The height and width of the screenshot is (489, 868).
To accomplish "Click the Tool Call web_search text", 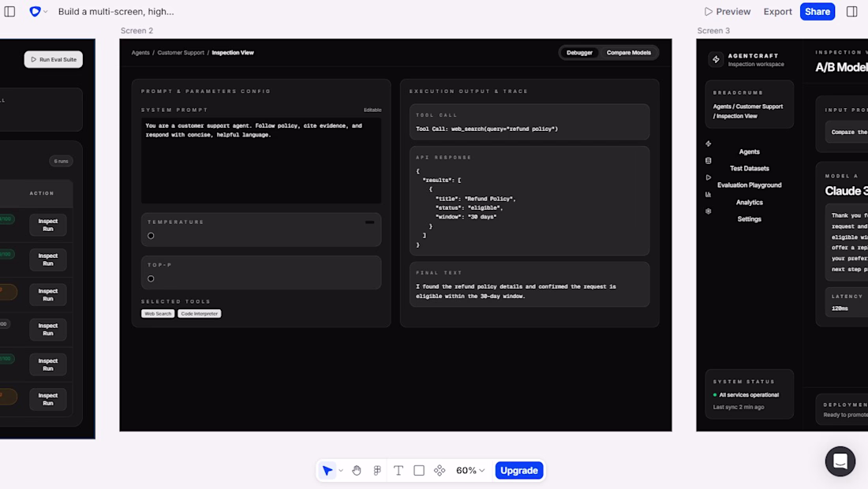I will [487, 129].
